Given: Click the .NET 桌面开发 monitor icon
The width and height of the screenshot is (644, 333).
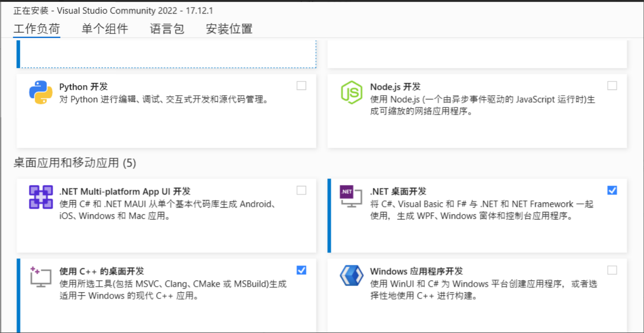Looking at the screenshot, I should [351, 196].
